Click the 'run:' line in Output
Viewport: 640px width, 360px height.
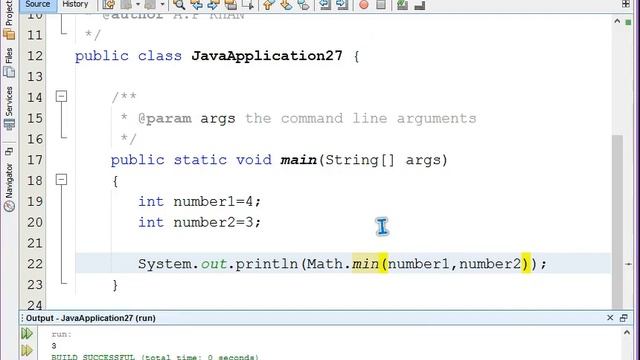[62, 334]
